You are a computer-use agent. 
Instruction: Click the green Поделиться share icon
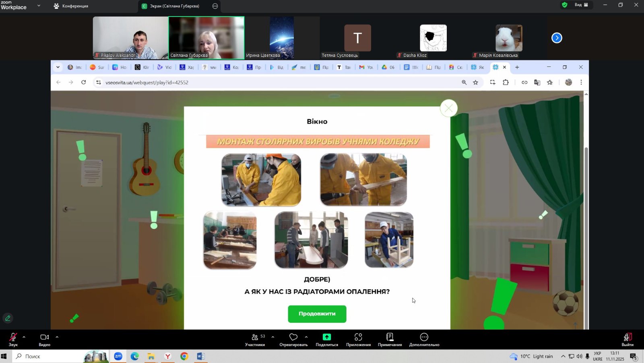point(326,337)
